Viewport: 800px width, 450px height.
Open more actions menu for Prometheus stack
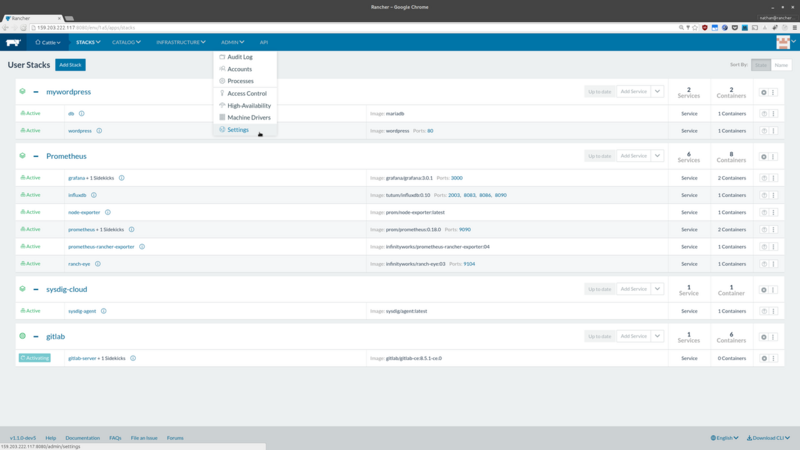click(773, 157)
